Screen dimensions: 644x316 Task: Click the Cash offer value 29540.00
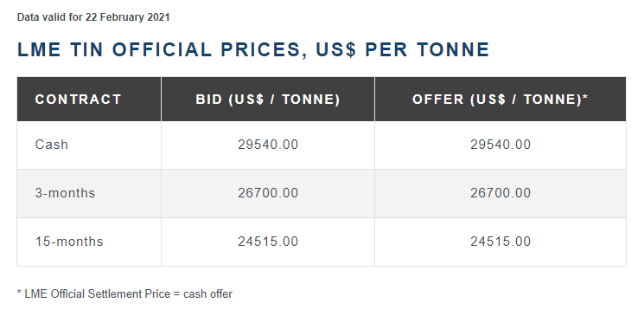coord(501,145)
